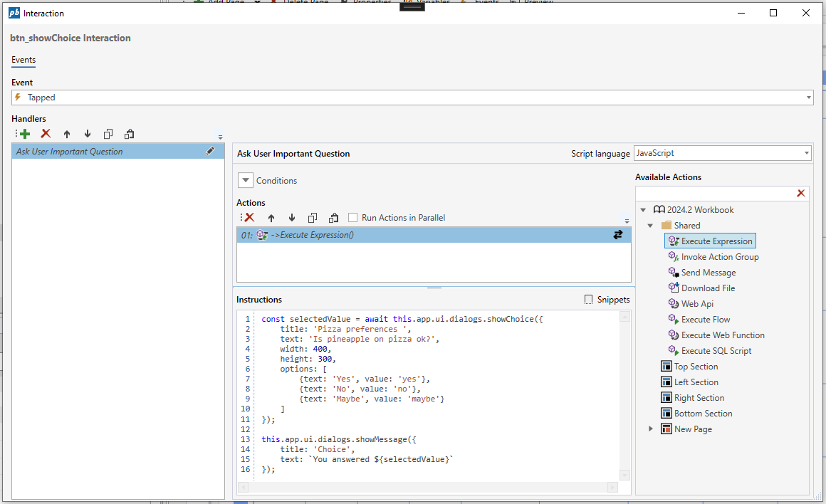Switch to the Events tab
Screen dimensions: 826x504
23,60
